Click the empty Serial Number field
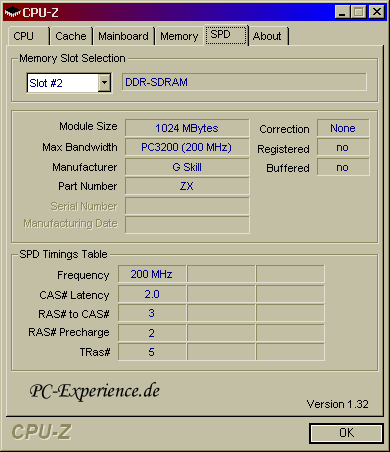390x452 pixels. coord(187,206)
